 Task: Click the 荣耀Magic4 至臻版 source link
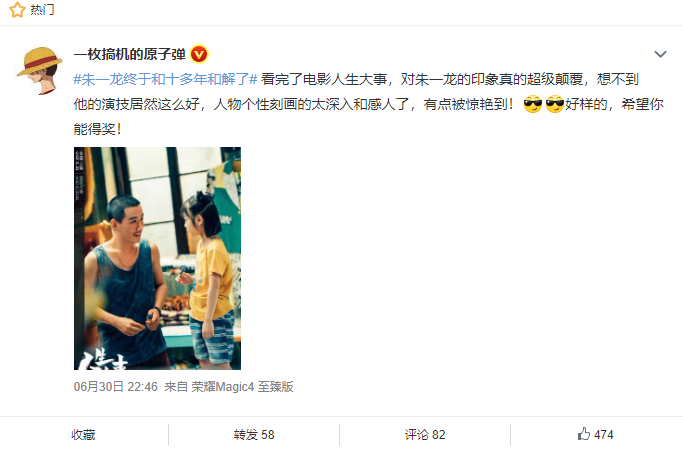[242, 386]
